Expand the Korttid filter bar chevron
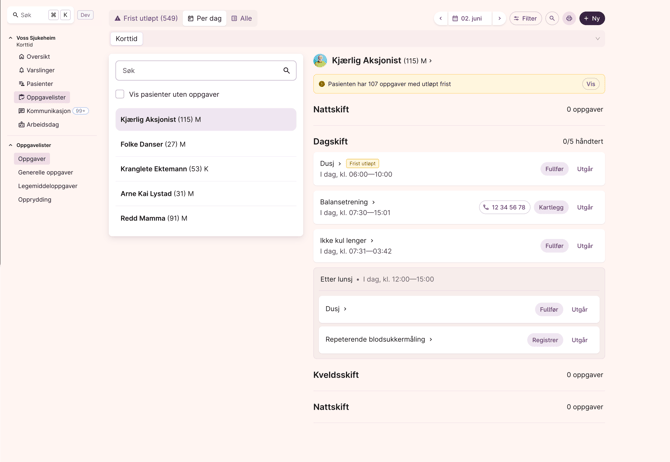The image size is (670, 462). tap(597, 39)
